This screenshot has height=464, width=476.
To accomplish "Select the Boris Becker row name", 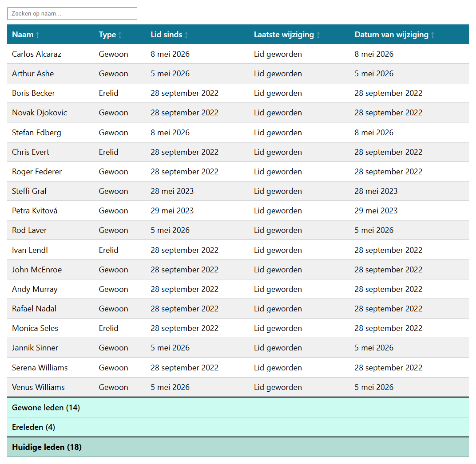I will coord(33,93).
